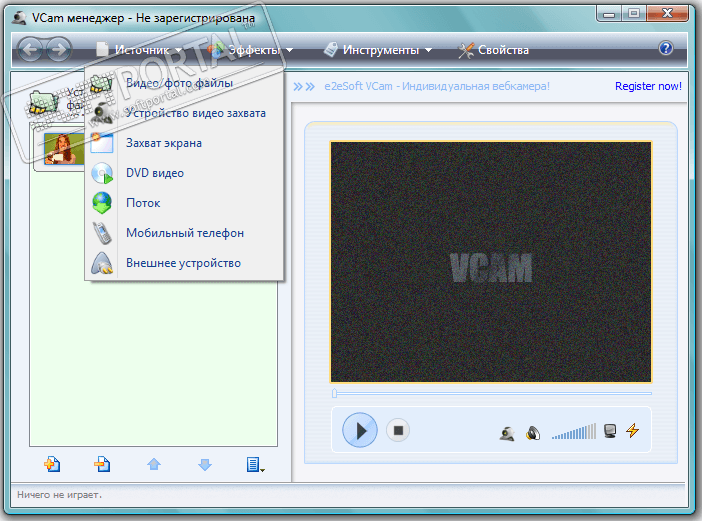Click the lightning bolt icon
Viewport: 702px width, 521px height.
coord(633,431)
